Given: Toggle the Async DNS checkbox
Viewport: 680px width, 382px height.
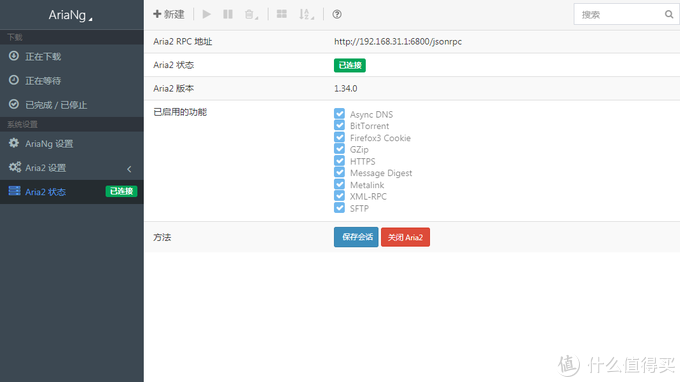Looking at the screenshot, I should coord(340,114).
